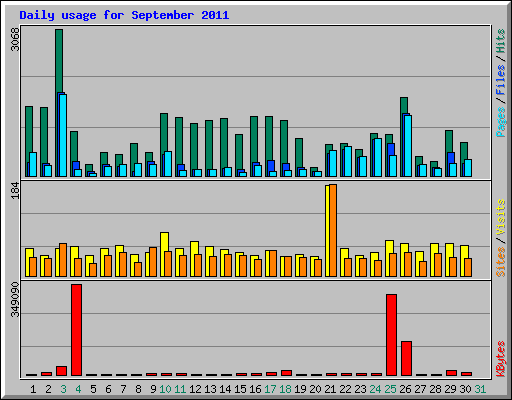Click the cyan pages bar for day 24
Viewport: 512px width, 400px height.
378,157
